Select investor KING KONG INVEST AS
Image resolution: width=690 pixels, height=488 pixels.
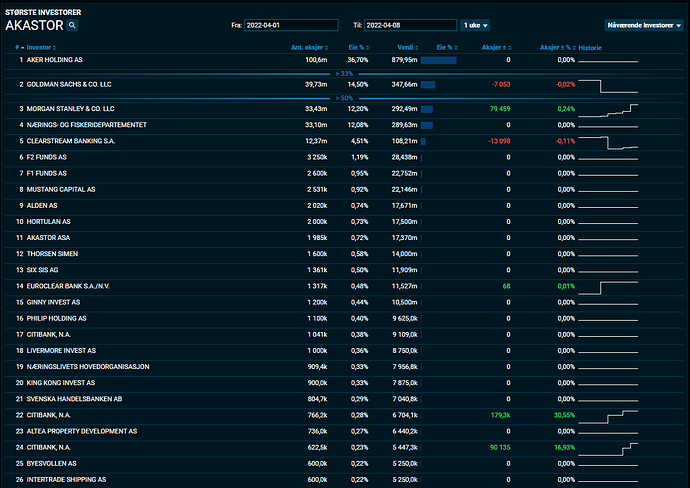(x=61, y=383)
